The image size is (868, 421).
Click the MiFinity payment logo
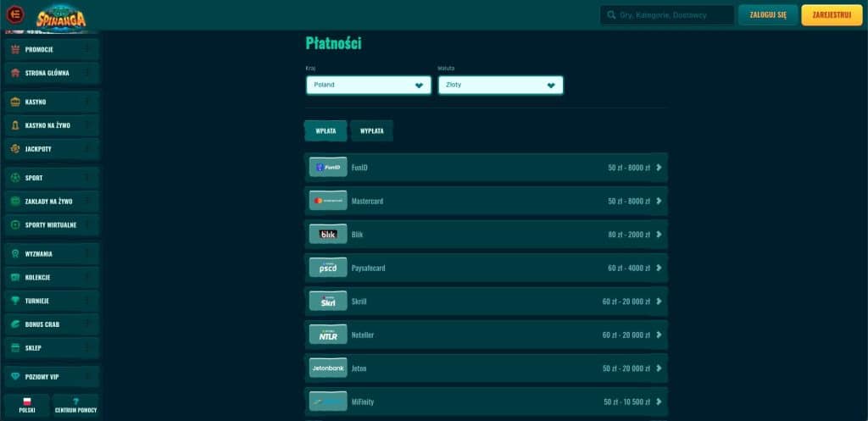tap(328, 402)
